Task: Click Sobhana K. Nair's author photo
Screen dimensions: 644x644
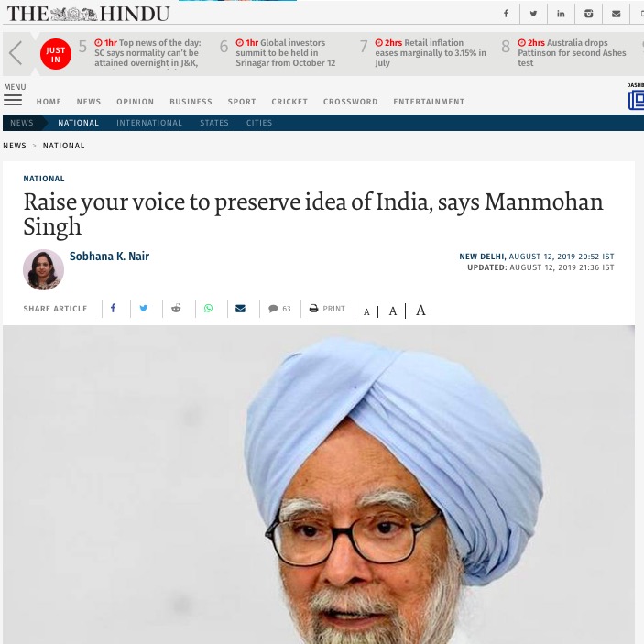Action: click(43, 269)
